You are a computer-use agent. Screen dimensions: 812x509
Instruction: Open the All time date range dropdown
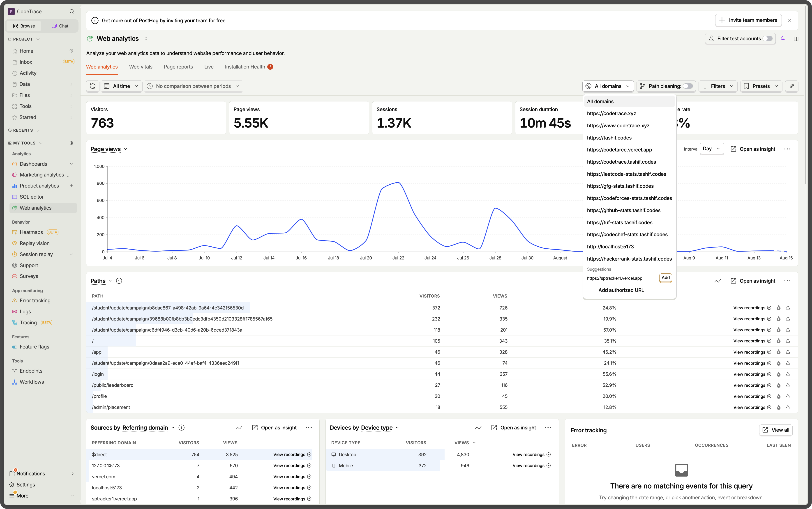121,86
